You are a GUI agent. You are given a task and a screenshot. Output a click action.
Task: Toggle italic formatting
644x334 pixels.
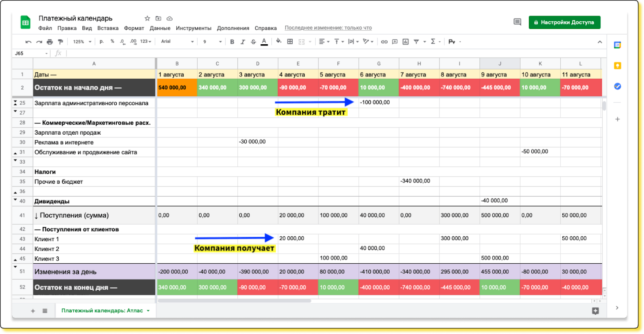tap(243, 42)
